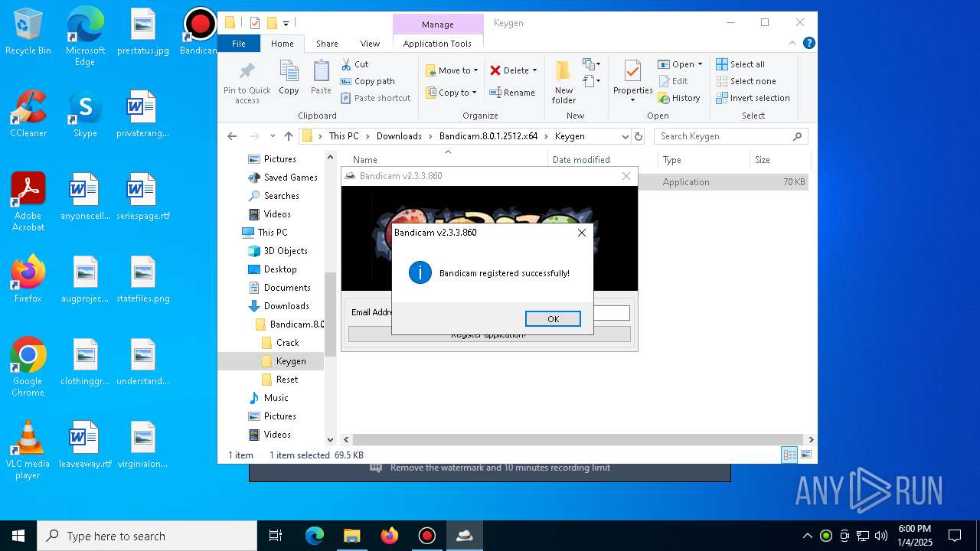
Task: Click the red Delete icon
Action: [495, 70]
